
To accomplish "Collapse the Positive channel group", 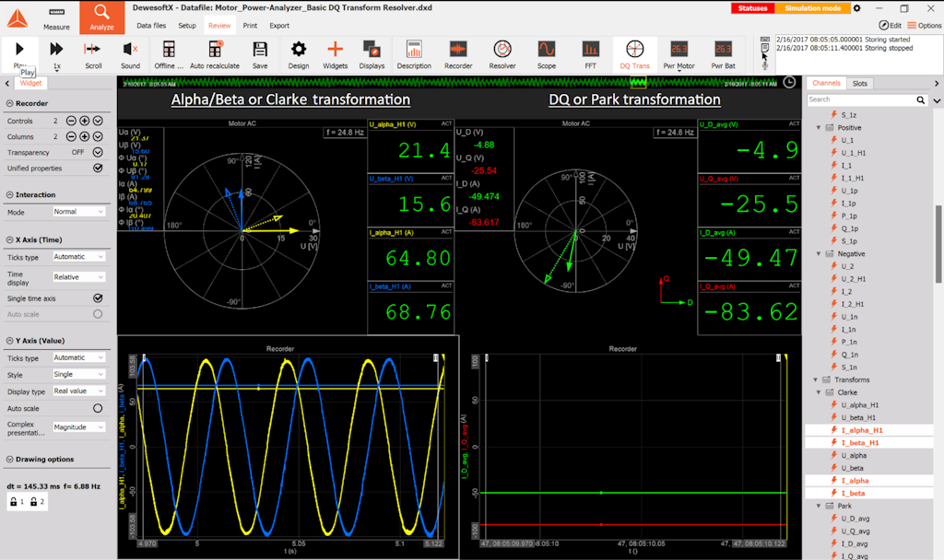I will [x=819, y=127].
